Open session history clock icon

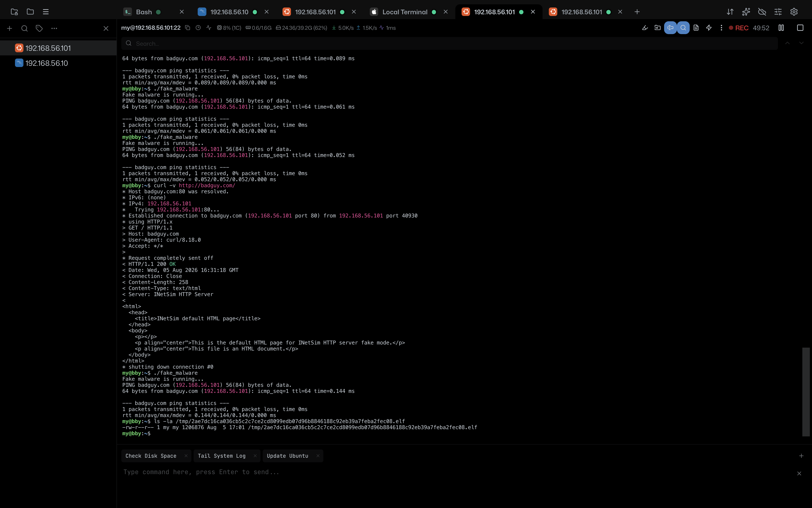(198, 28)
